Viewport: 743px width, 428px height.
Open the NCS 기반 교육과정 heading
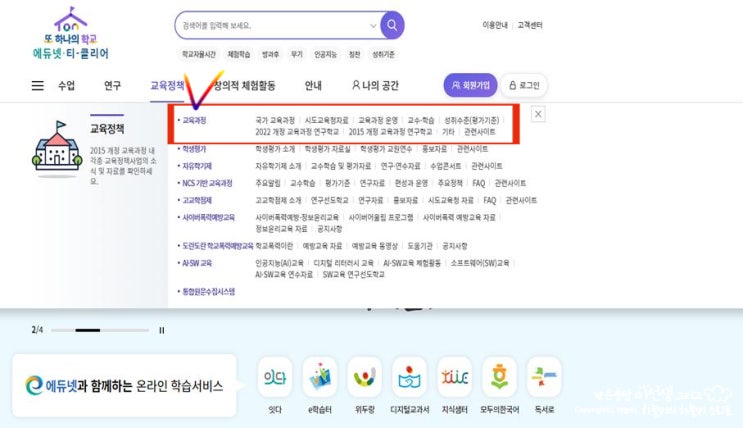[x=208, y=183]
